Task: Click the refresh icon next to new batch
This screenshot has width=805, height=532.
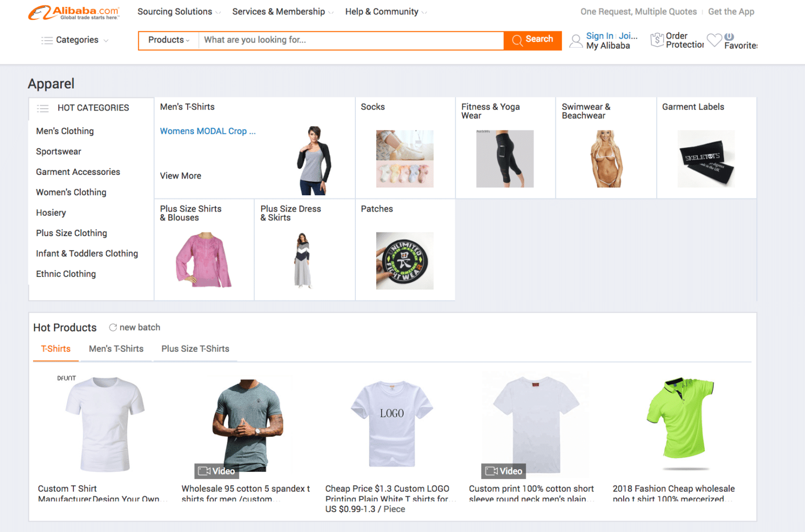Action: 113,327
